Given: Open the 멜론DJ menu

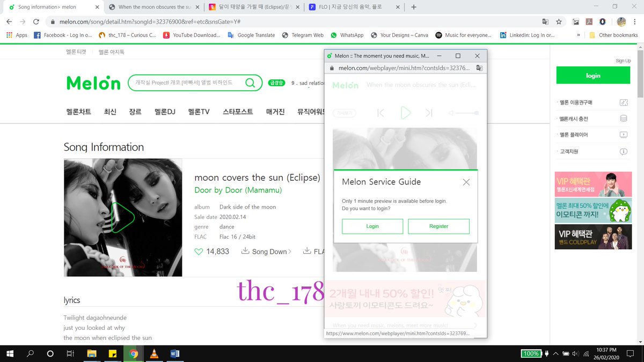Looking at the screenshot, I should [x=165, y=112].
